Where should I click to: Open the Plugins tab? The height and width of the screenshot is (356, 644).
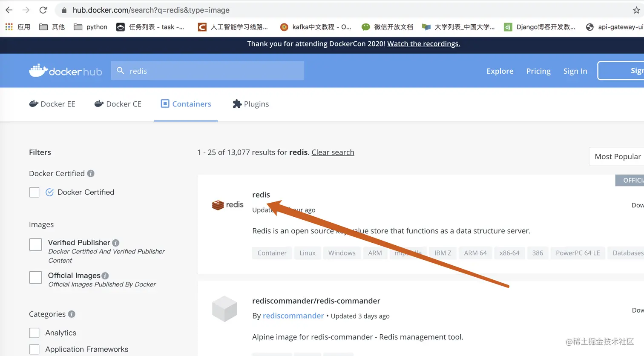point(250,104)
